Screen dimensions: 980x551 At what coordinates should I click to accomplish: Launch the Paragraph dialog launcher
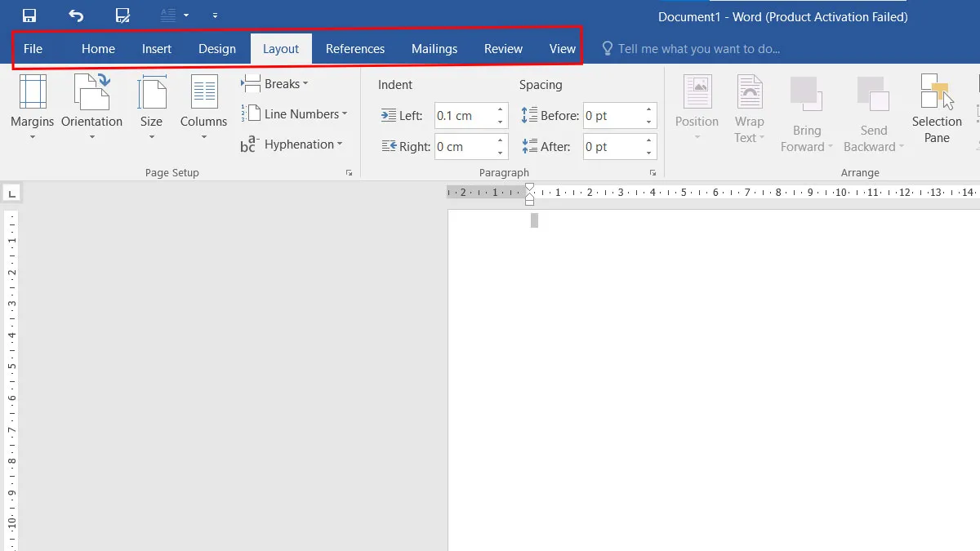coord(653,173)
